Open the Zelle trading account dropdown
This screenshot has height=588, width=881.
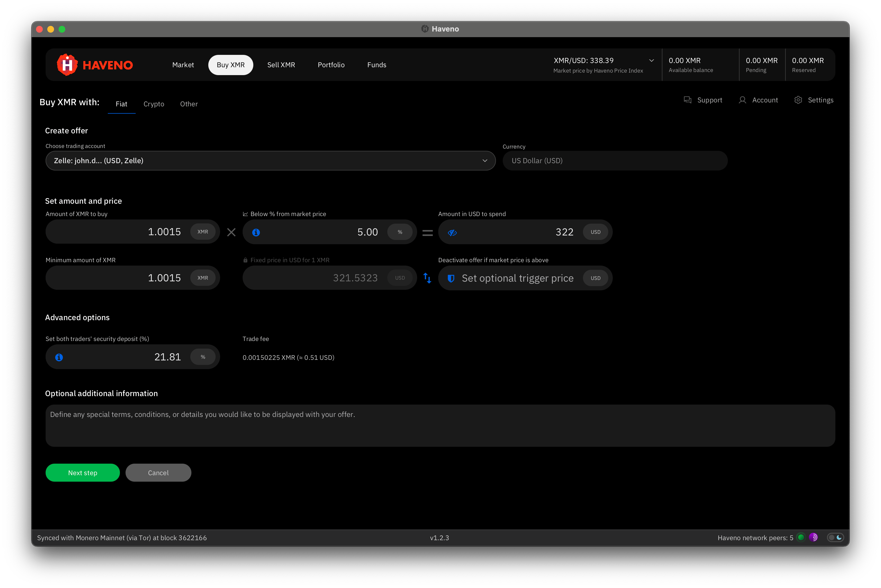point(270,160)
